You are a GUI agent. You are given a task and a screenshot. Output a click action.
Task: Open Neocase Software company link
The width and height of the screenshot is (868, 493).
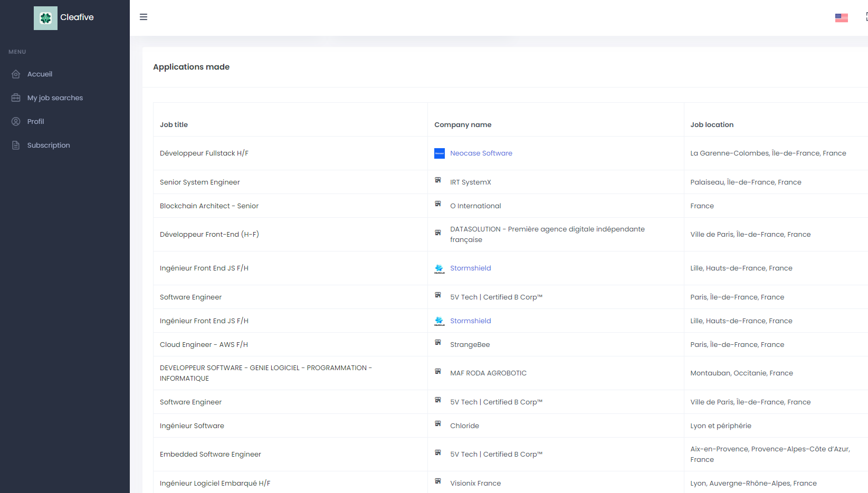coord(481,153)
